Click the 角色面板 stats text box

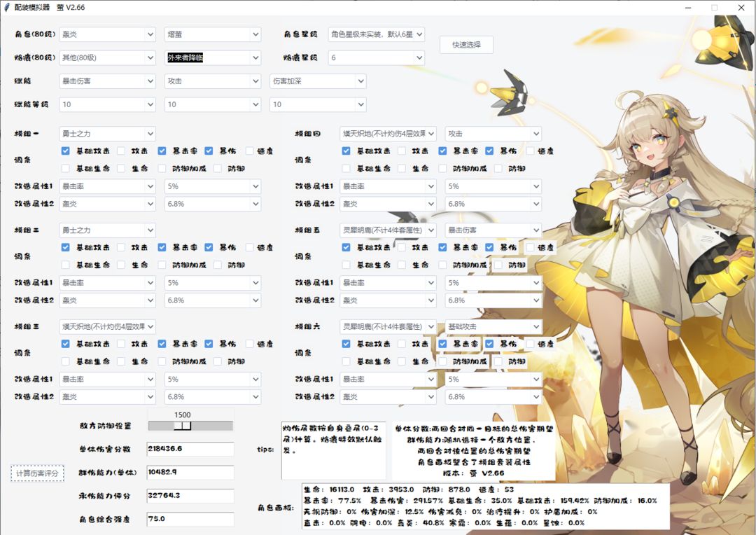(486, 506)
